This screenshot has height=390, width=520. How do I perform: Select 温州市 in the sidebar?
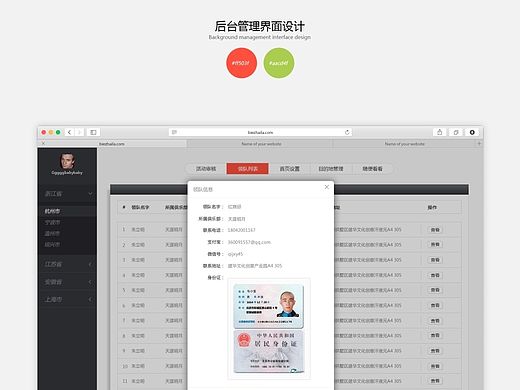click(x=53, y=233)
